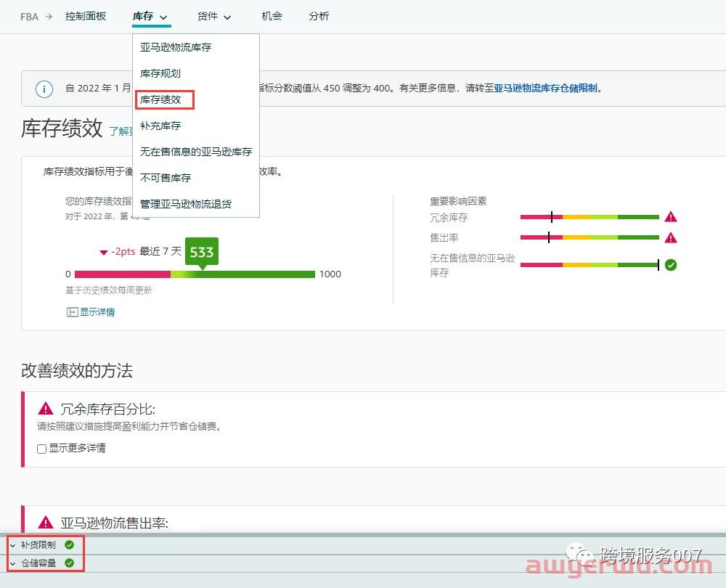This screenshot has height=588, width=726.
Task: Open the 货件 dropdown menu
Action: pyautogui.click(x=214, y=17)
